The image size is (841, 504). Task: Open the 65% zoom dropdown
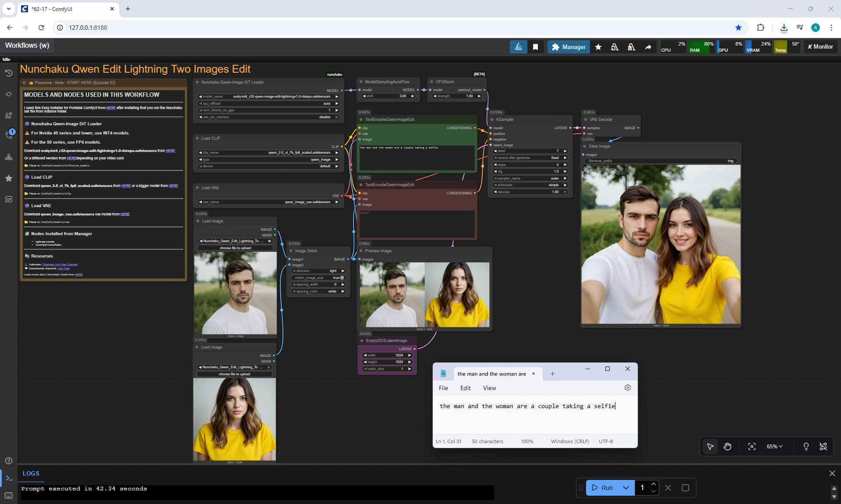pos(774,447)
